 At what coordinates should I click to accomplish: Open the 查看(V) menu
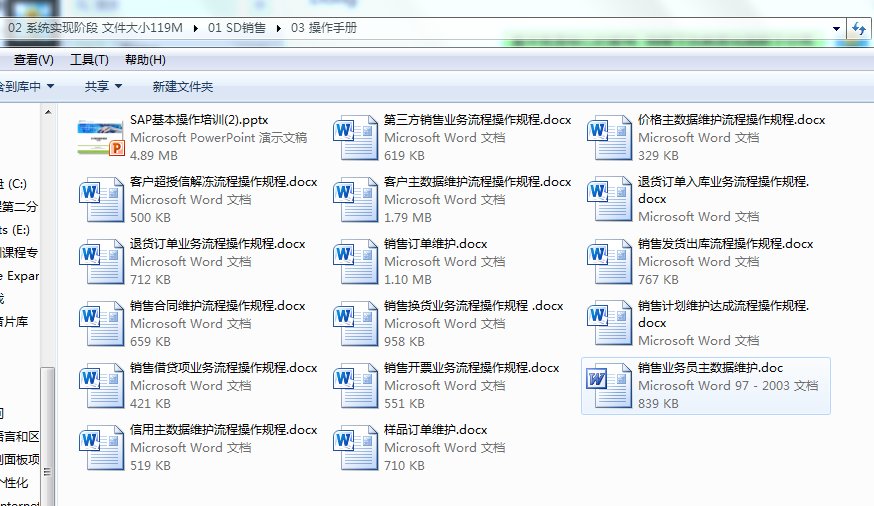pos(33,60)
